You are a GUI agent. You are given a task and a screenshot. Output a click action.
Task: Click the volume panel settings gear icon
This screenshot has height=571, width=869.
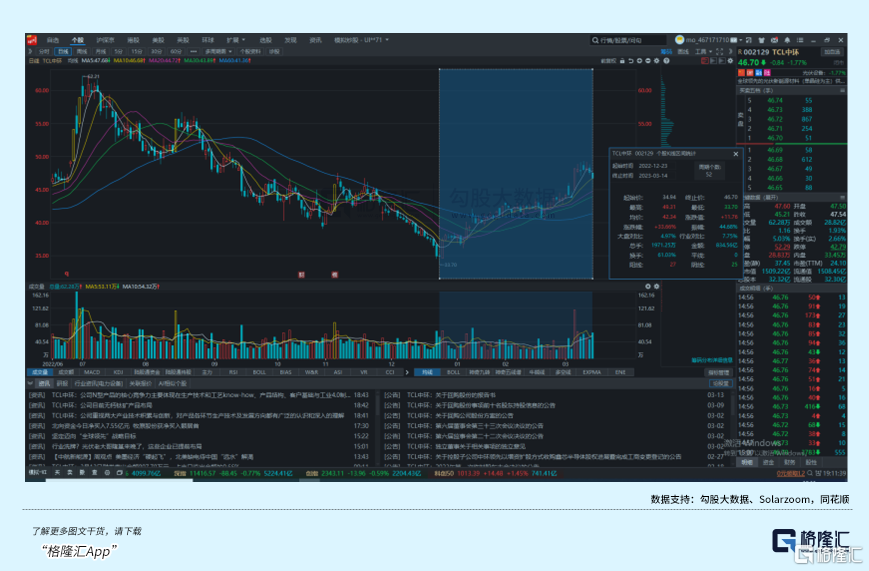pyautogui.click(x=657, y=287)
